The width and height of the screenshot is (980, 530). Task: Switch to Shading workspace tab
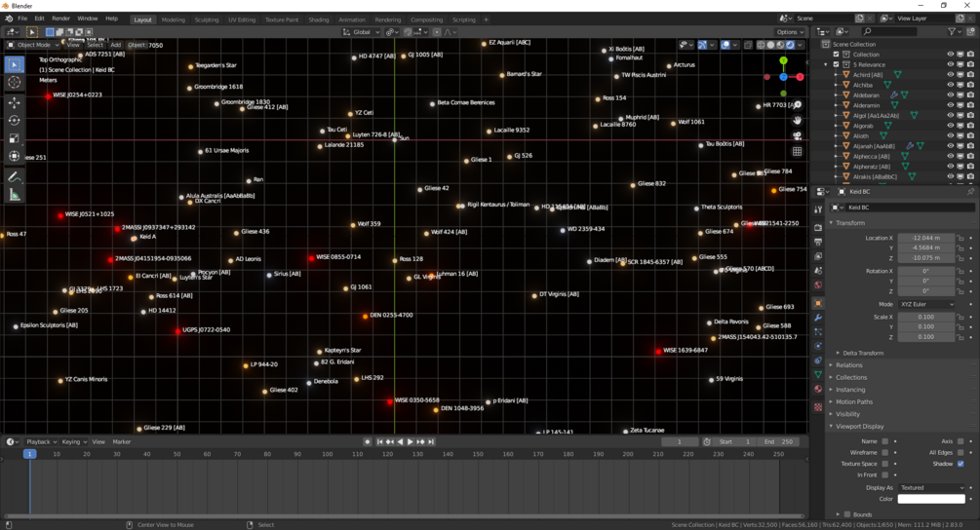coord(318,19)
